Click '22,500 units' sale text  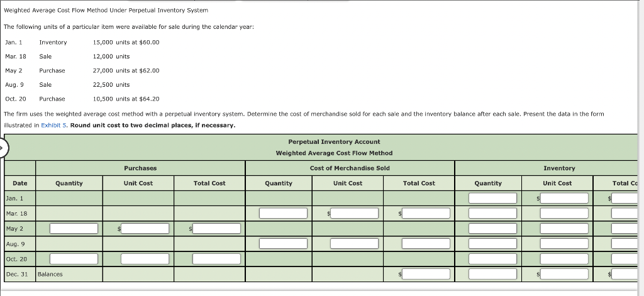(111, 85)
